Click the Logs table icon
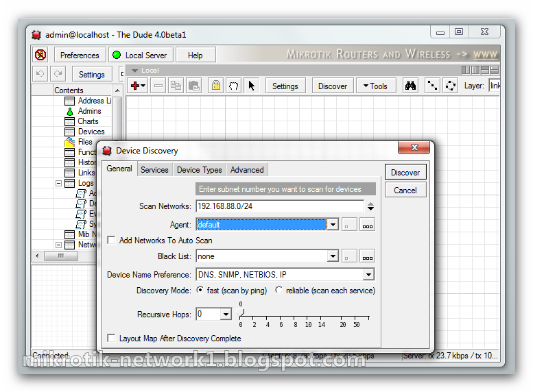 [70, 184]
